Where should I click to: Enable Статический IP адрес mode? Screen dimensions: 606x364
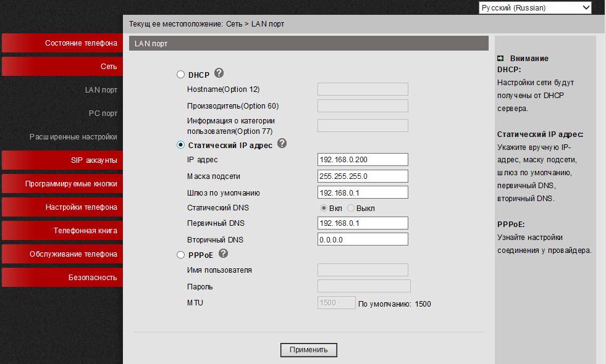[x=179, y=144]
